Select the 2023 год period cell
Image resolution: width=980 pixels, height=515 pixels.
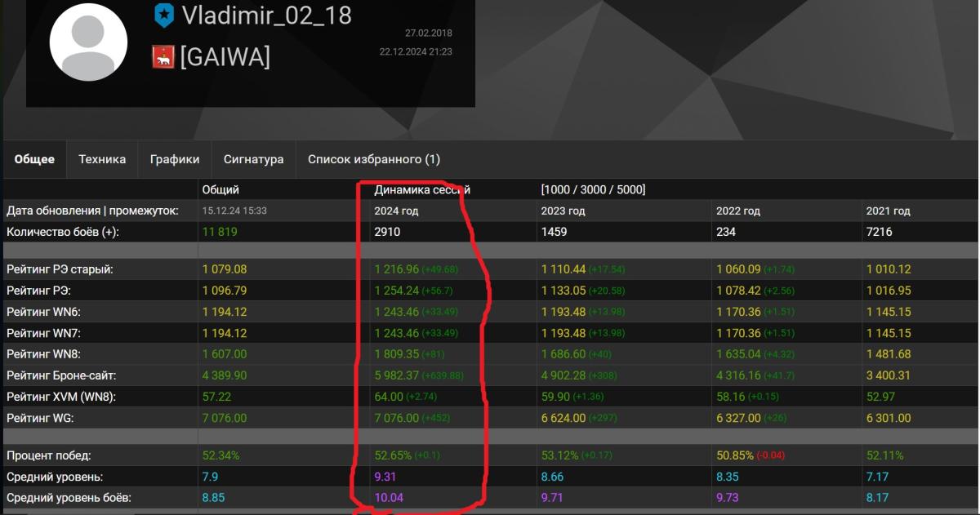pyautogui.click(x=563, y=211)
